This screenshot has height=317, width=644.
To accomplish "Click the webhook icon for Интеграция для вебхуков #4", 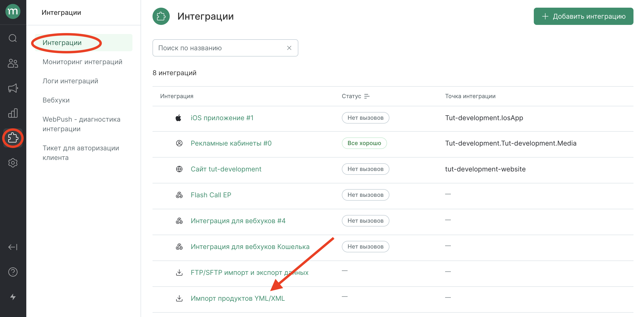I will pyautogui.click(x=179, y=221).
